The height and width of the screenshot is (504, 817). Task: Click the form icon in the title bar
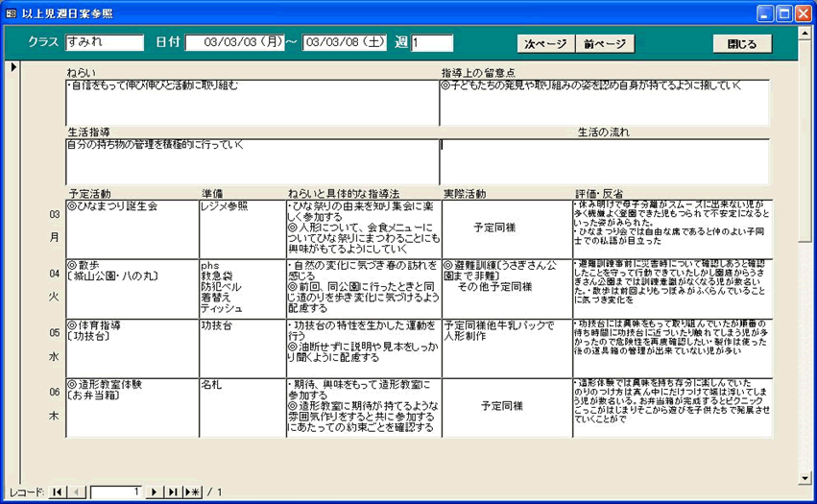(x=12, y=13)
